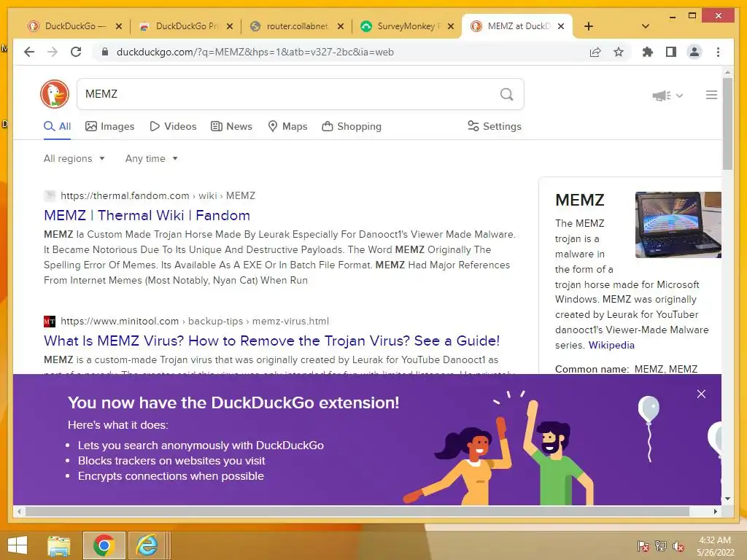Image resolution: width=747 pixels, height=560 pixels.
Task: Click the muted volume tray icon
Action: (678, 546)
